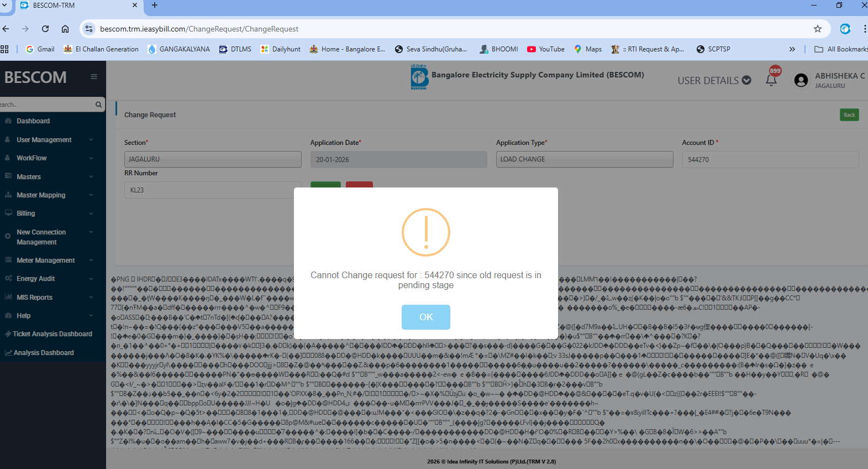868x469 pixels.
Task: Expand the MIS Reports menu
Action: click(35, 298)
